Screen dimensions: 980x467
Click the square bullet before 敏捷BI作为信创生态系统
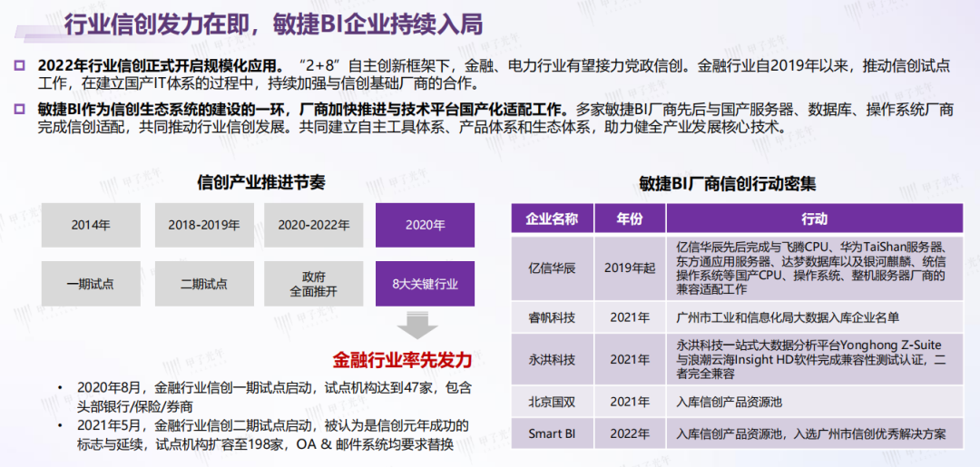point(19,111)
